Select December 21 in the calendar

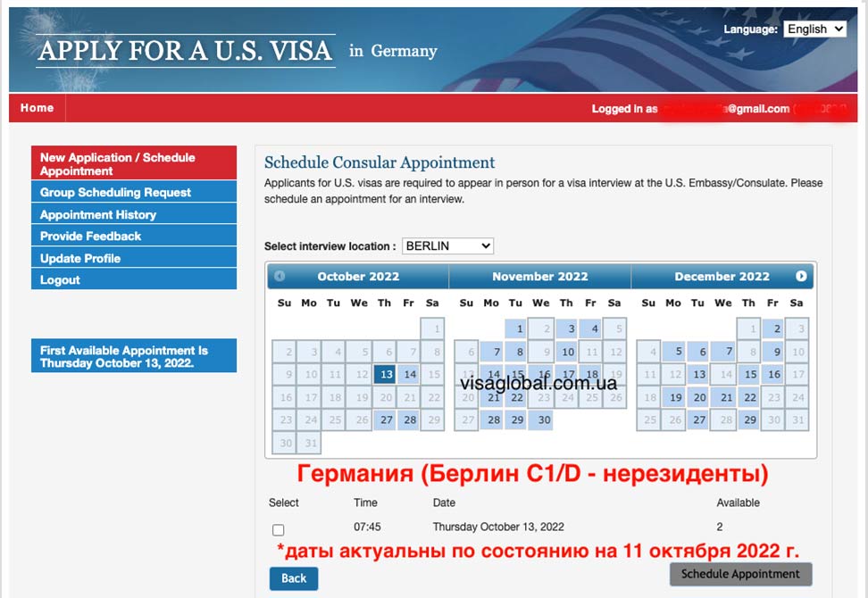click(723, 396)
